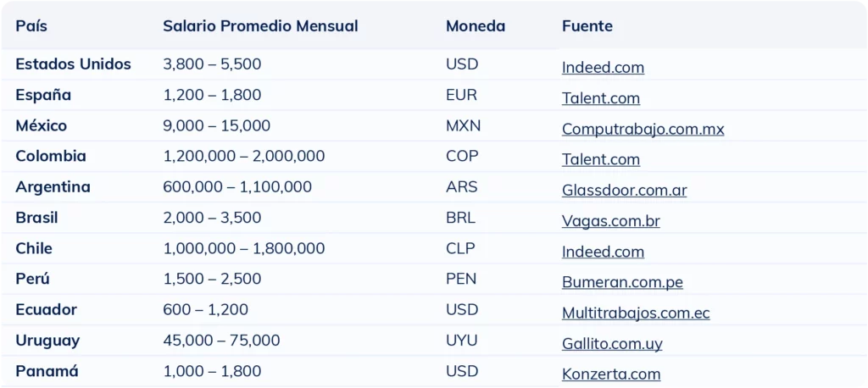Open the Computrabajo.com.mx link
Screen dimensions: 868x388
643,130
